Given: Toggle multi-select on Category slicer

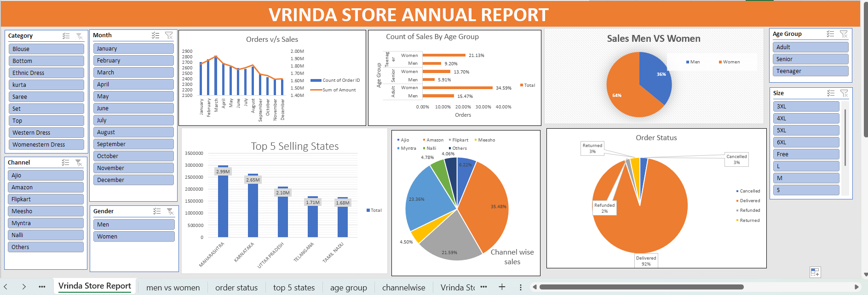Looking at the screenshot, I should [x=66, y=36].
